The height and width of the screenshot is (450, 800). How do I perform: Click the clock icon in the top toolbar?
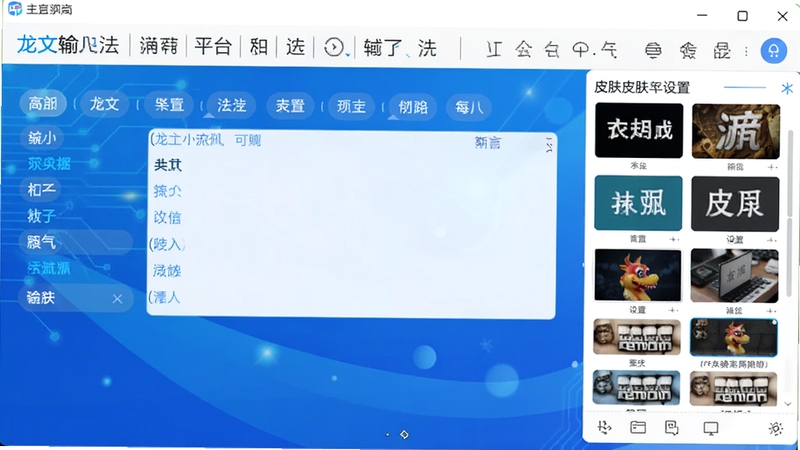point(334,47)
